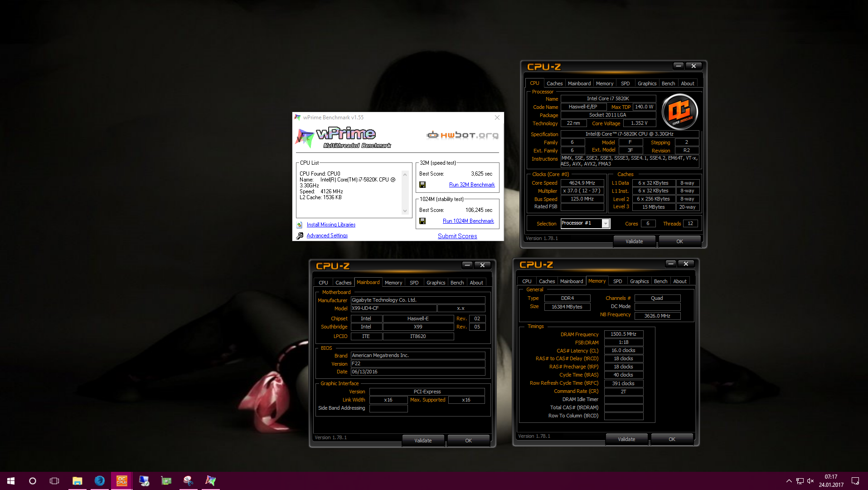
Task: Click the Channels Quad value
Action: click(x=657, y=298)
